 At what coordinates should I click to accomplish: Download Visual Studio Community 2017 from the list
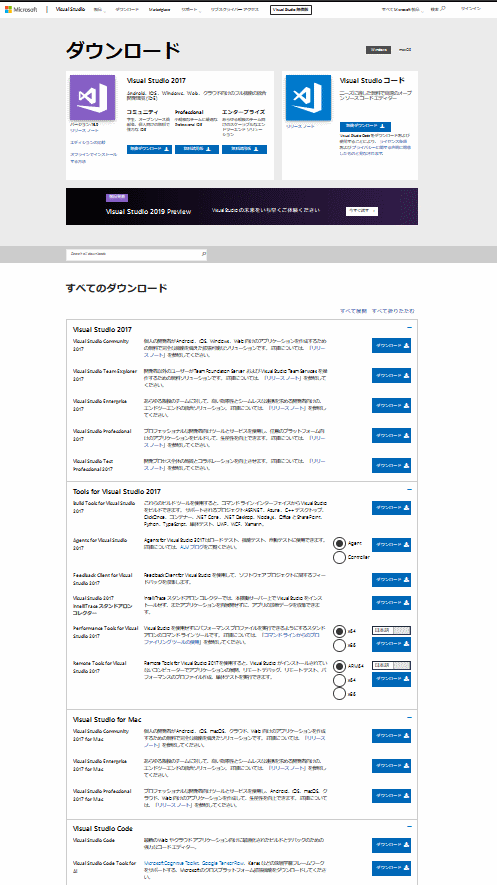tap(391, 345)
